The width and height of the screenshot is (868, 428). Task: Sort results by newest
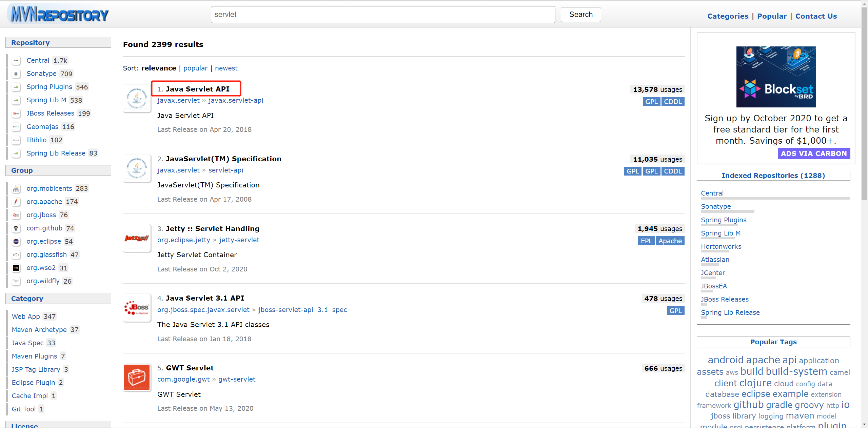[226, 68]
